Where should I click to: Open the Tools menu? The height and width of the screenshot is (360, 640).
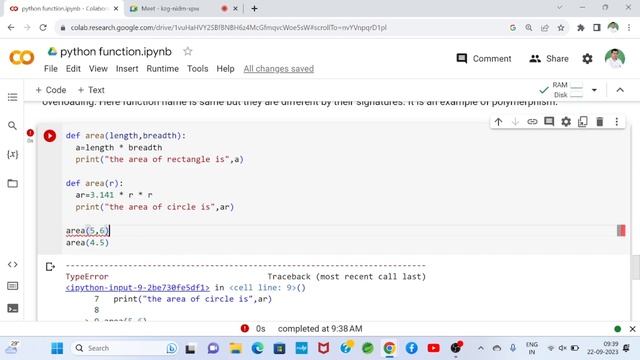click(x=198, y=69)
